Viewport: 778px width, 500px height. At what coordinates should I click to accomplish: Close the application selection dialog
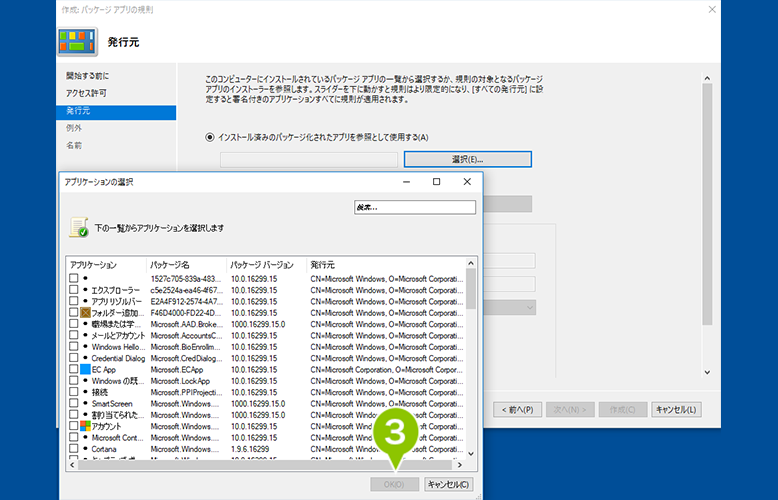pos(467,182)
